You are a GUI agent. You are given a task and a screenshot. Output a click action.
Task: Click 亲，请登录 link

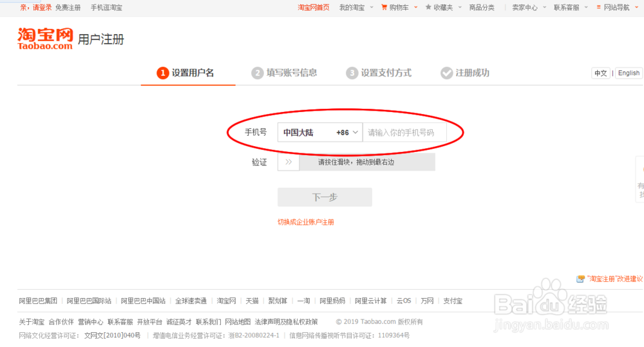coord(35,7)
